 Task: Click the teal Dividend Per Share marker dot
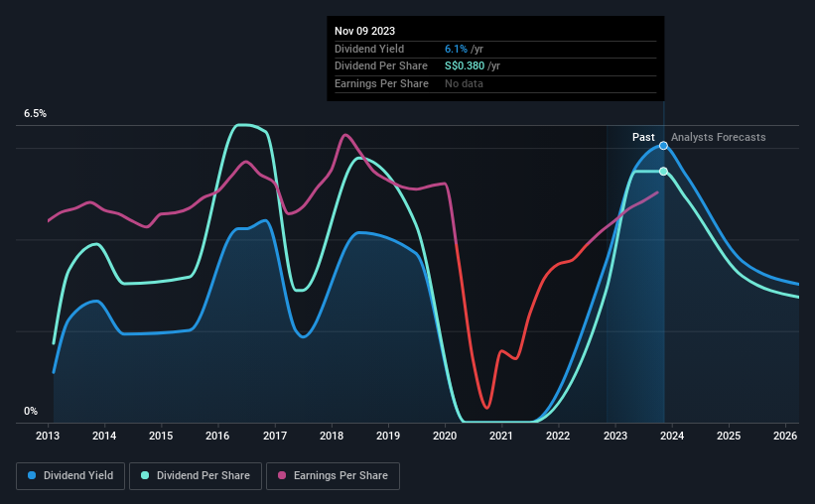663,171
